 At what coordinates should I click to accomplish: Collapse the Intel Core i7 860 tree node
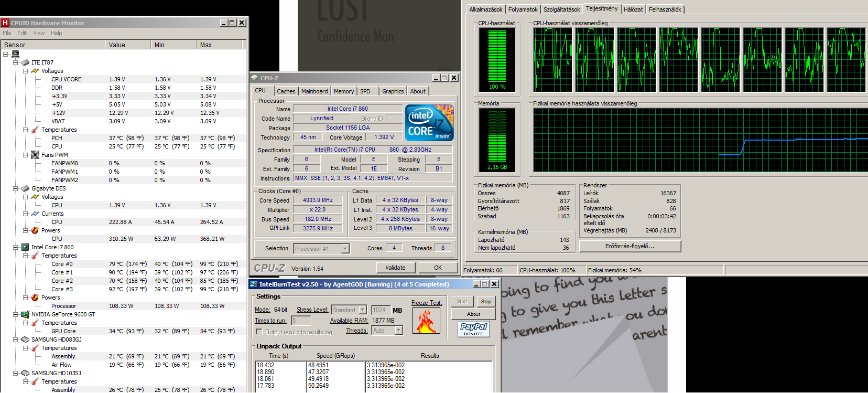point(16,247)
